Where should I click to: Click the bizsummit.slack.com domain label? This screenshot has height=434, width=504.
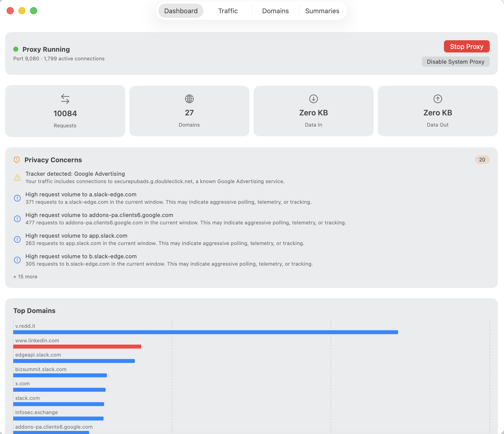click(x=41, y=369)
